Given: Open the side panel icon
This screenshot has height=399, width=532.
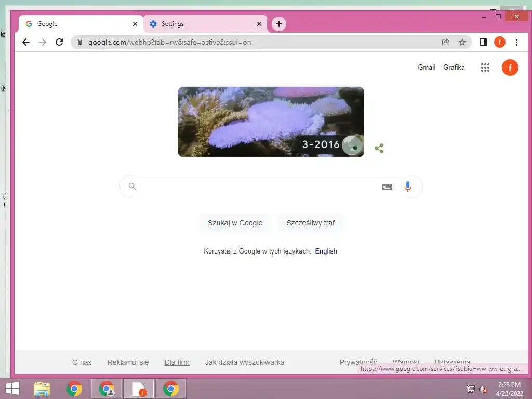Looking at the screenshot, I should coord(483,42).
